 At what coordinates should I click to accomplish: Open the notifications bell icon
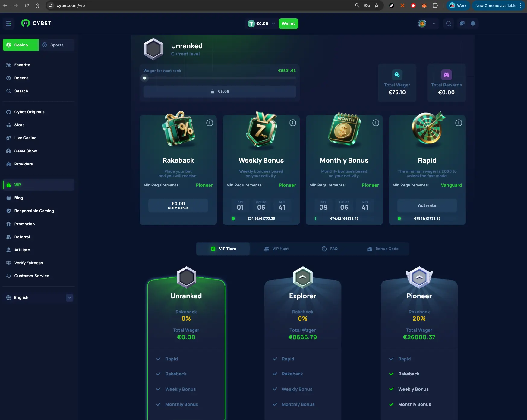click(x=473, y=24)
